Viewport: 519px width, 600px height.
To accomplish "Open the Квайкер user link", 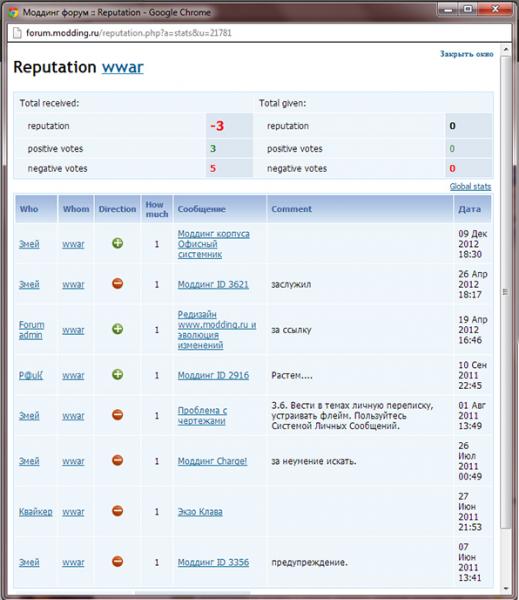I will pyautogui.click(x=36, y=512).
